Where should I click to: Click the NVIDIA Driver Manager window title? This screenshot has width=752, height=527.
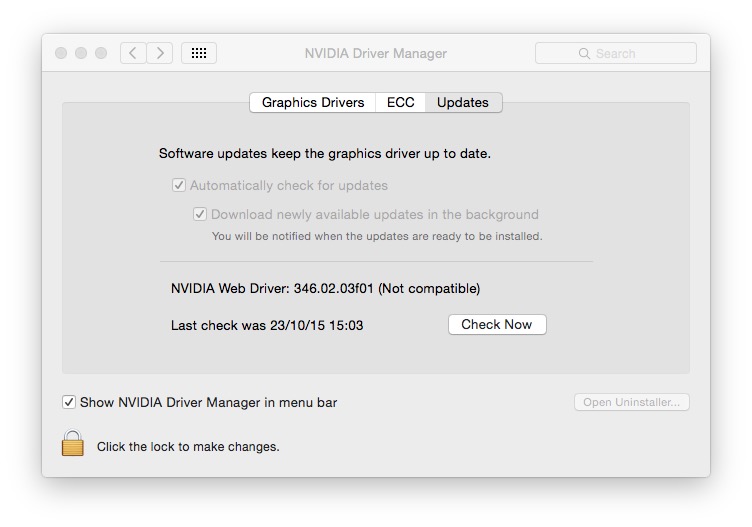tap(376, 53)
